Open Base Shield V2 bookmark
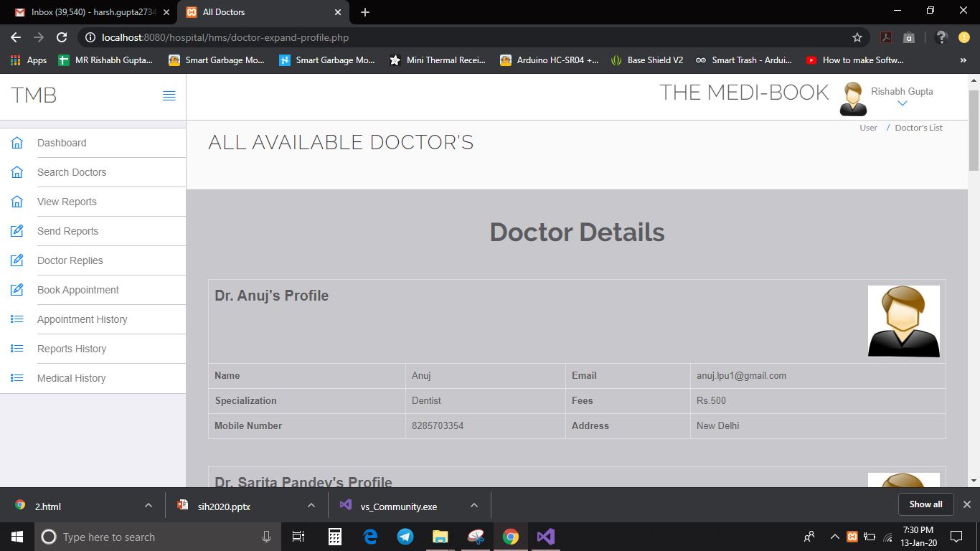This screenshot has width=980, height=551. point(646,60)
